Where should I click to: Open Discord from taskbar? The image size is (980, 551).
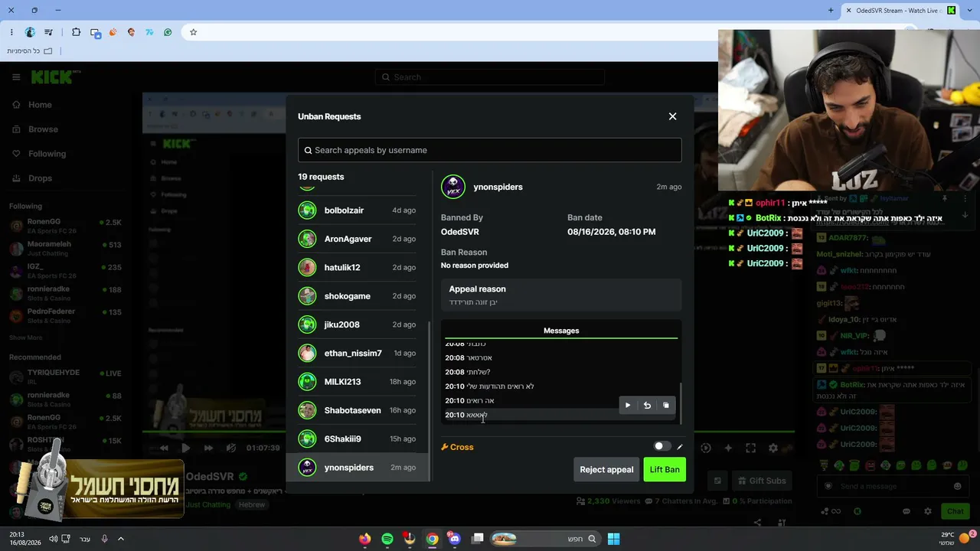tap(455, 539)
